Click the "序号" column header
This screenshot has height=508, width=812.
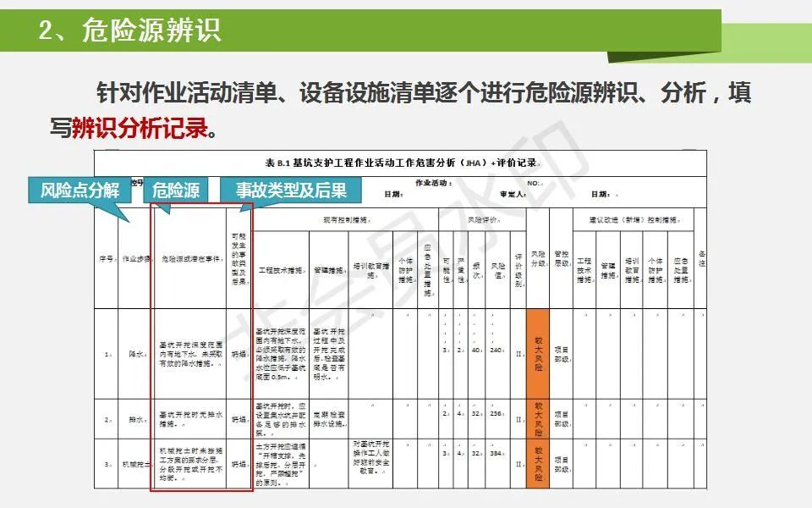coord(107,259)
